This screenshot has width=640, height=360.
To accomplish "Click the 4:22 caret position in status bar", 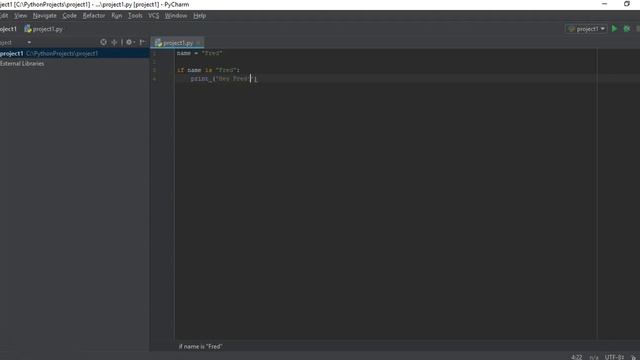I will (x=576, y=357).
